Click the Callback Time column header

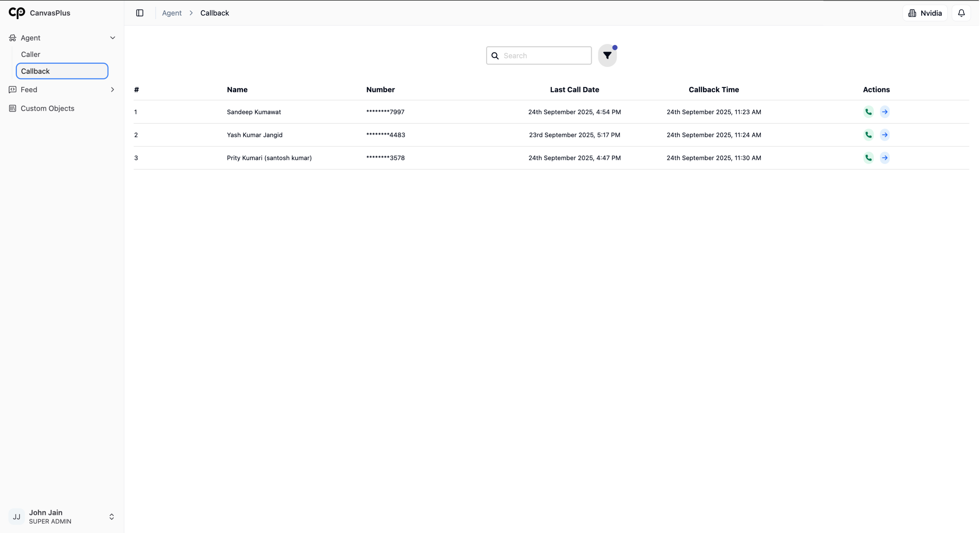click(x=714, y=90)
